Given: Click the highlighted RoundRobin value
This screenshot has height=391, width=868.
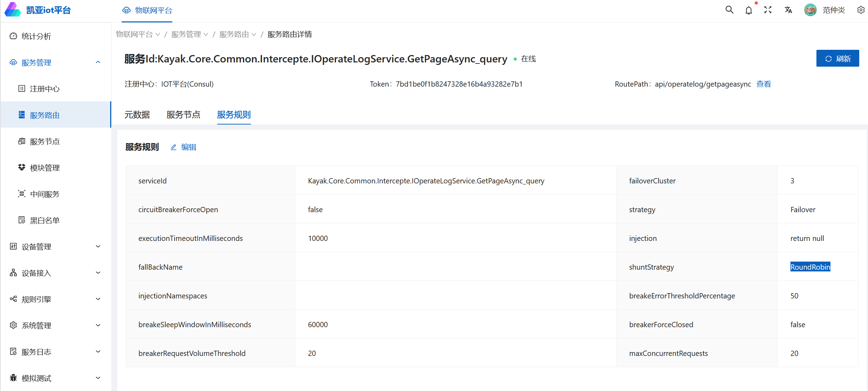Looking at the screenshot, I should tap(810, 267).
